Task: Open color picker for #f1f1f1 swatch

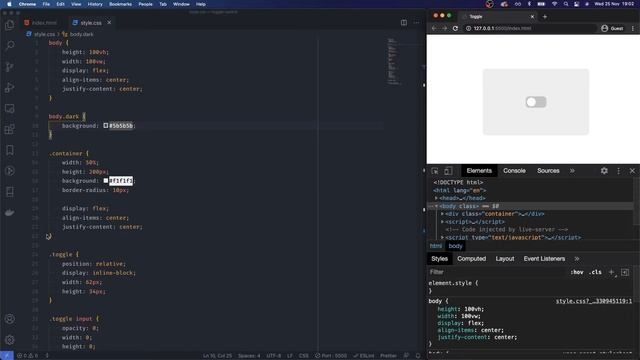Action: point(106,180)
